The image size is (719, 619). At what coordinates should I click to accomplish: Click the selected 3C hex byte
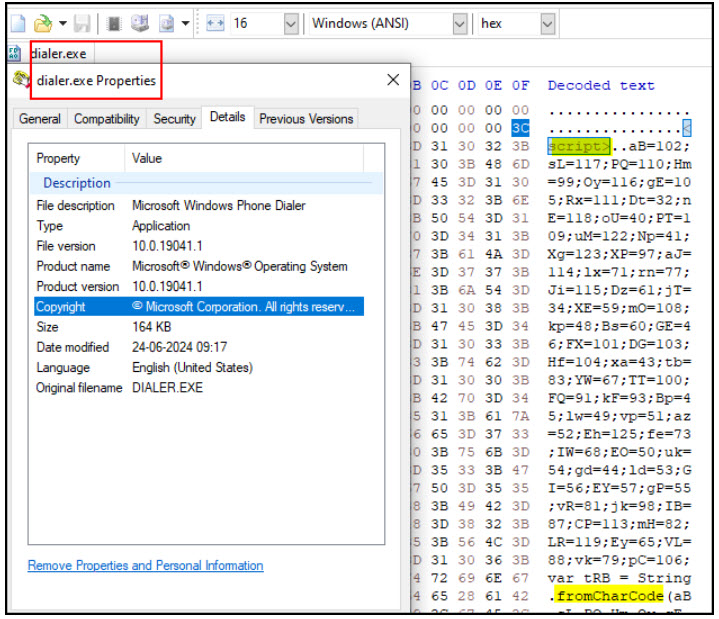point(520,128)
